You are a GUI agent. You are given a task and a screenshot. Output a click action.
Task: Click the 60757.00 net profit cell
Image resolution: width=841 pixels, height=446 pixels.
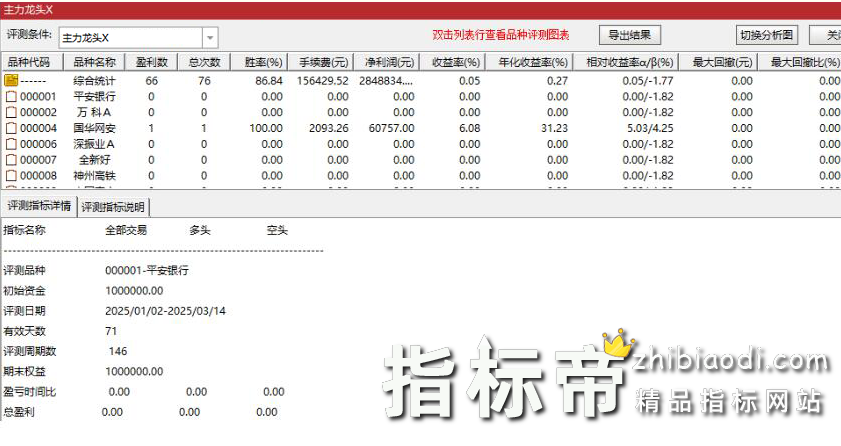(392, 128)
